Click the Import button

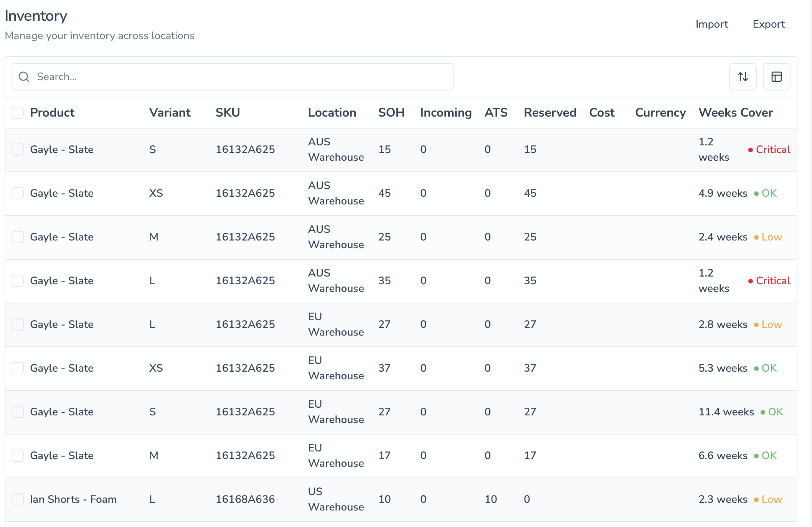coord(711,24)
